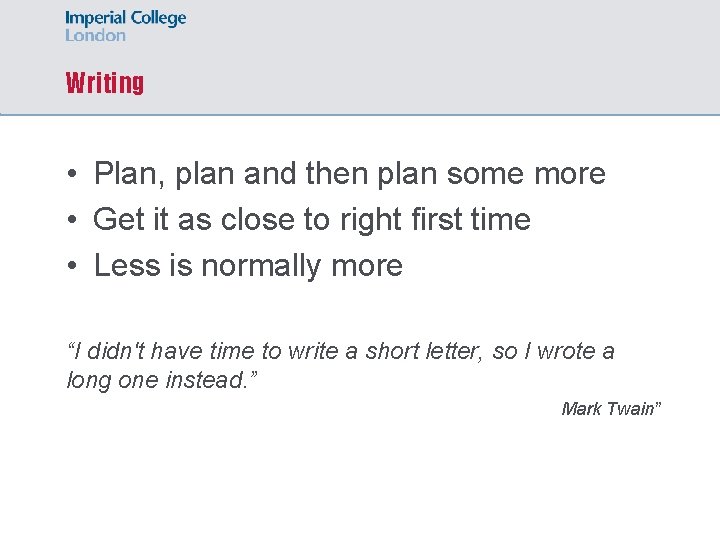
Task: Click the Imperial College logo text
Action: pos(125,19)
